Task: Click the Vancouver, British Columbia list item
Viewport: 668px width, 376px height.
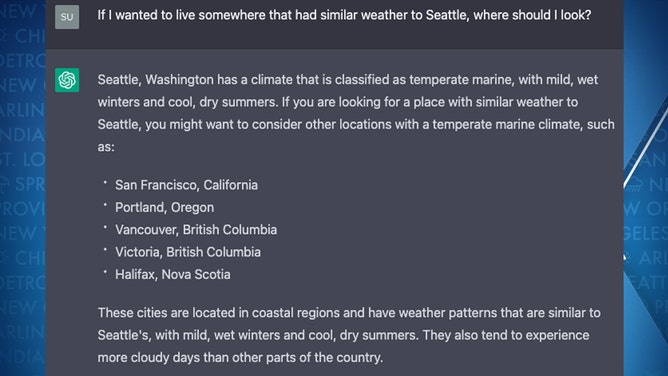Action: click(196, 230)
